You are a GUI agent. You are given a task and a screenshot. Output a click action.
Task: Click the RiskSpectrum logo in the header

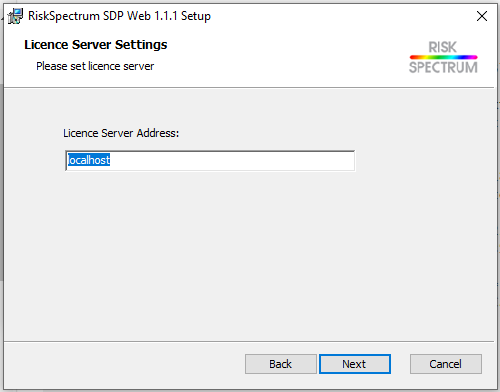[443, 57]
